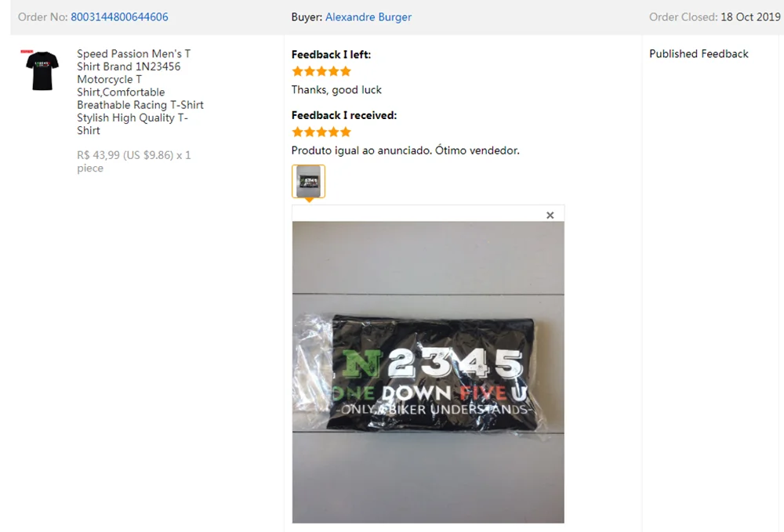Click fifth star under Feedback I received
Viewport: 784px width, 532px height.
coord(346,132)
